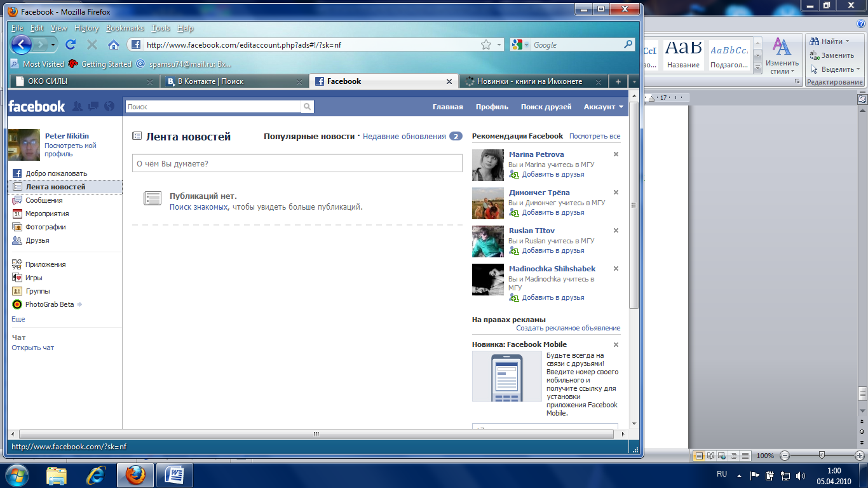868x488 pixels.
Task: Open the Windows Start menu
Action: [x=17, y=475]
